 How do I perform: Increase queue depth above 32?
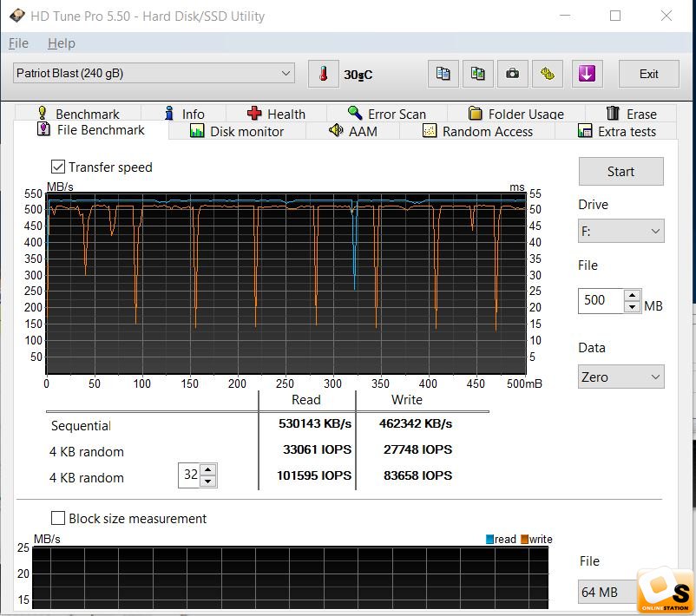207,469
